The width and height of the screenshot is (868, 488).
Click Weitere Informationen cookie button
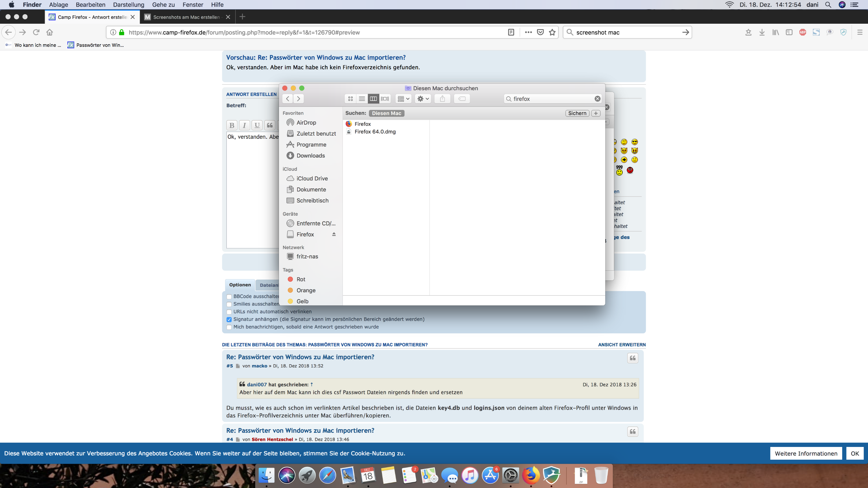pyautogui.click(x=806, y=453)
